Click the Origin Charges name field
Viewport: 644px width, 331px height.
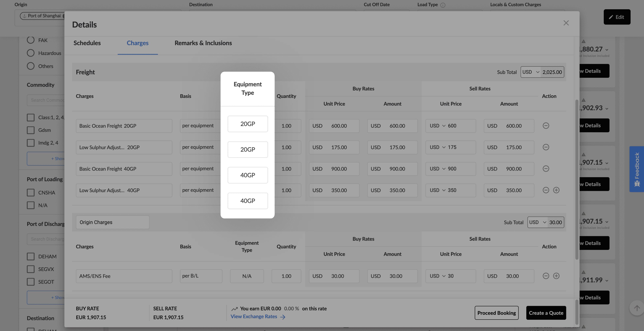pos(112,222)
